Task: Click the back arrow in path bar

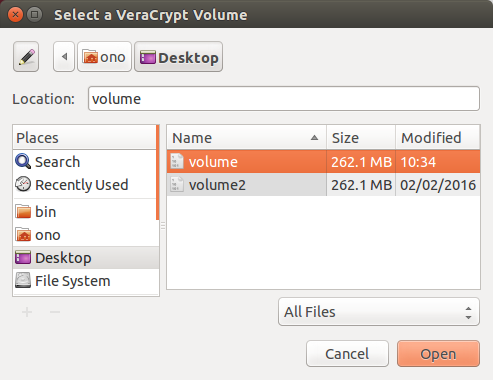Action: point(64,57)
